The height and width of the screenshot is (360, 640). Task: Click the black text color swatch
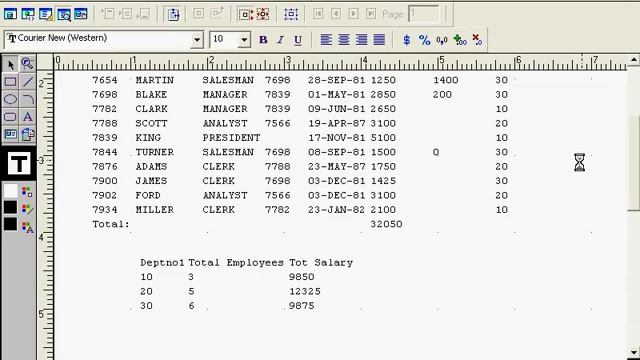[11, 224]
